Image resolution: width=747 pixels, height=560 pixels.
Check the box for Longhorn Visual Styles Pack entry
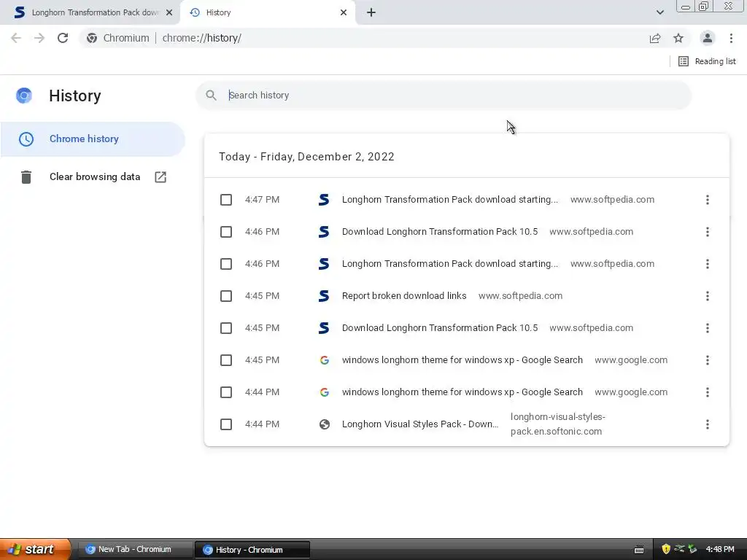click(x=226, y=424)
